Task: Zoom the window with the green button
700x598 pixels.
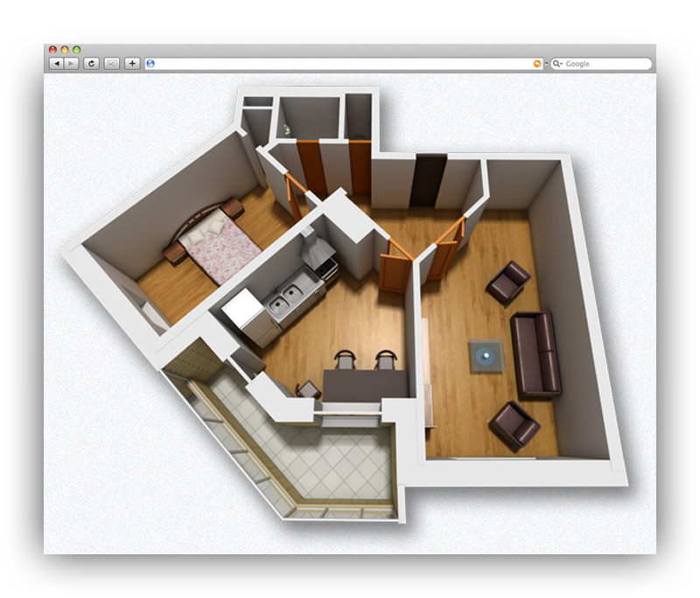Action: [x=77, y=50]
